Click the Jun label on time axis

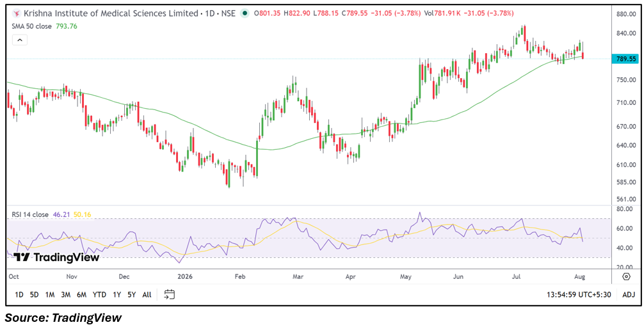(x=458, y=276)
